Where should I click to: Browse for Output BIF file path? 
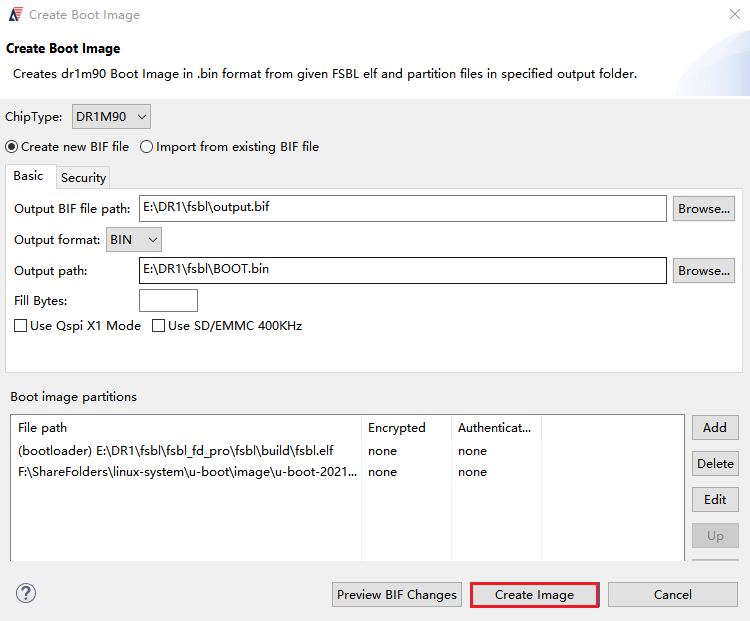(704, 209)
